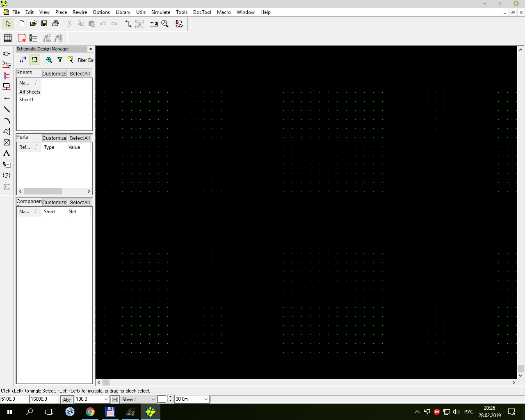Select the Place Bus tool
The image size is (525, 420).
click(7, 76)
